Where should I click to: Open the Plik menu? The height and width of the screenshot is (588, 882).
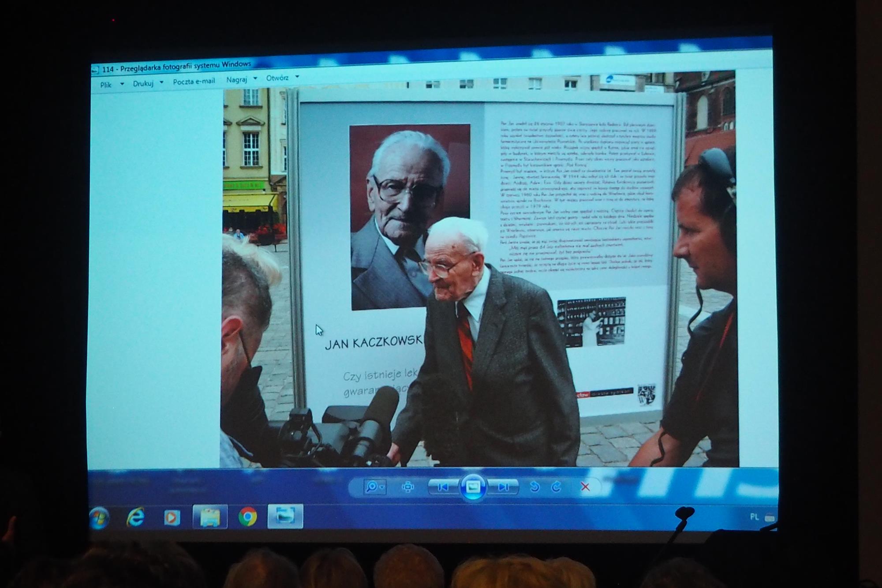point(106,85)
